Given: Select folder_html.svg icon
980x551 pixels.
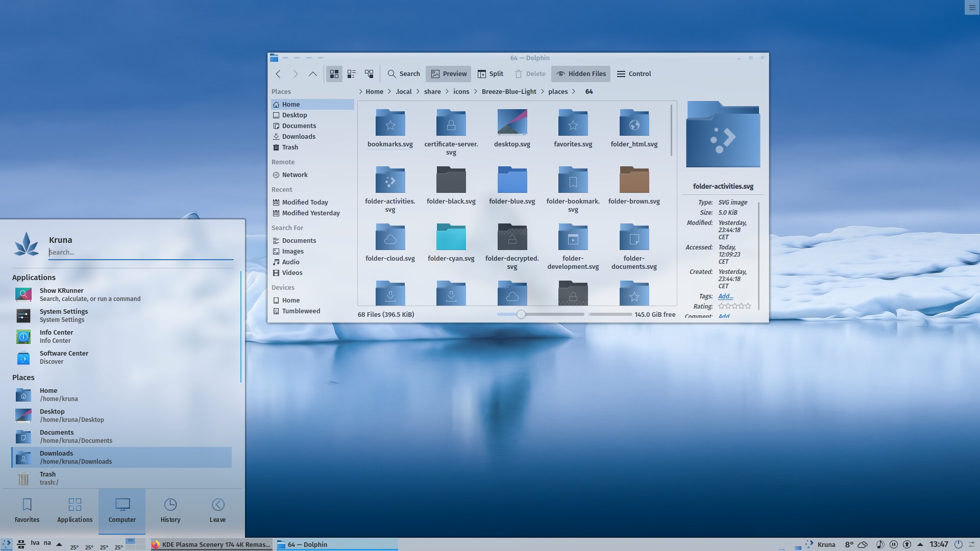Looking at the screenshot, I should click(634, 122).
